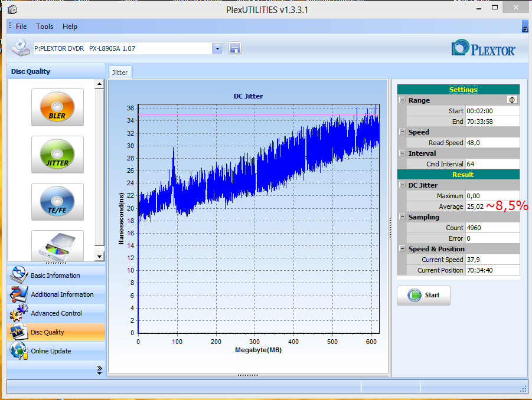Open Advanced Control section
532x400 pixels.
tap(56, 313)
